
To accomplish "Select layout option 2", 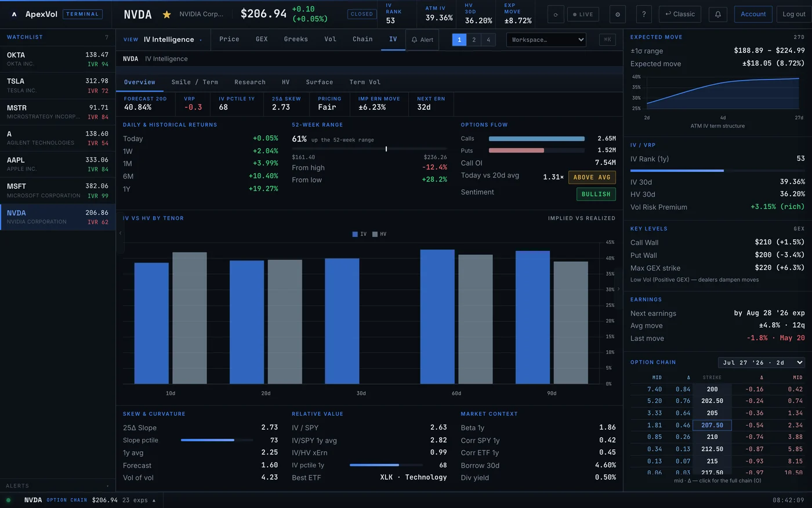I will pos(474,39).
